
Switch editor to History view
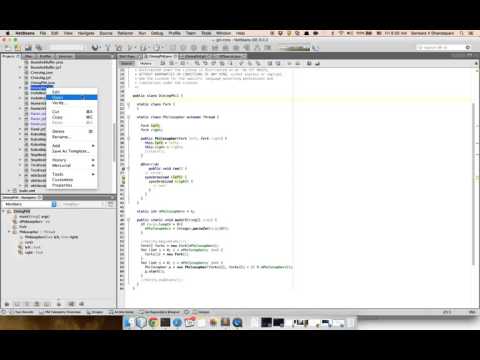point(146,63)
